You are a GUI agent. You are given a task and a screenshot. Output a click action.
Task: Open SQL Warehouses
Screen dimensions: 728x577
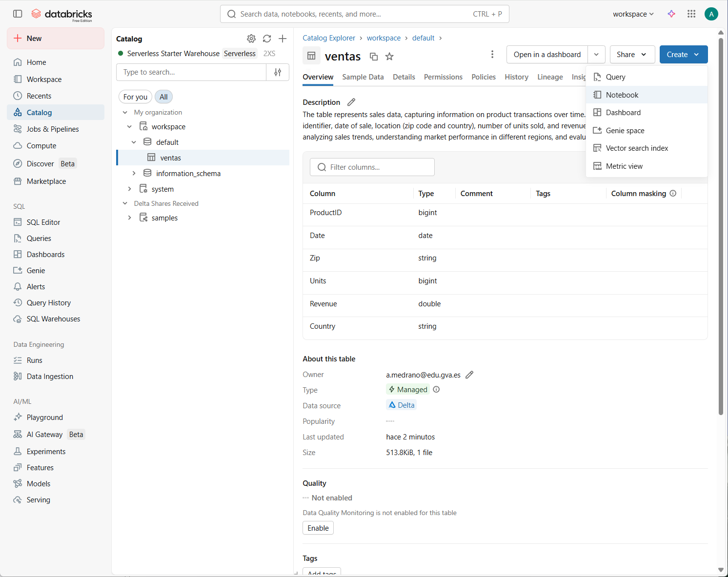pyautogui.click(x=56, y=318)
